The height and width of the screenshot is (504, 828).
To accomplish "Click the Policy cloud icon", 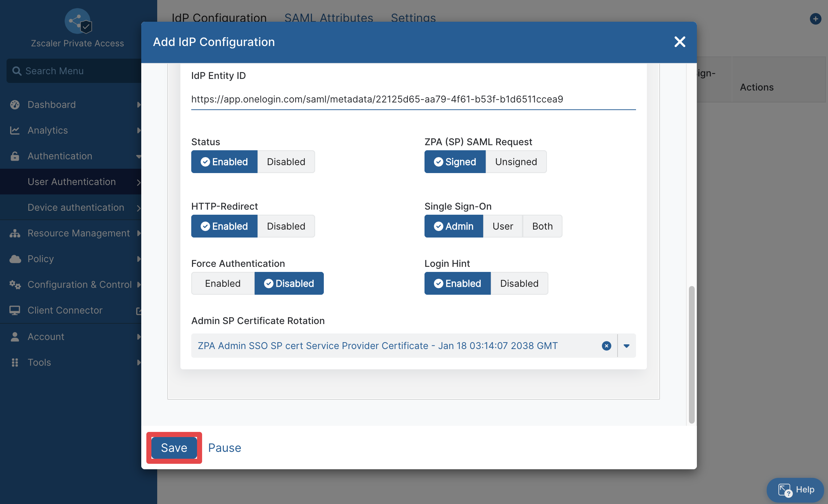I will 15,259.
